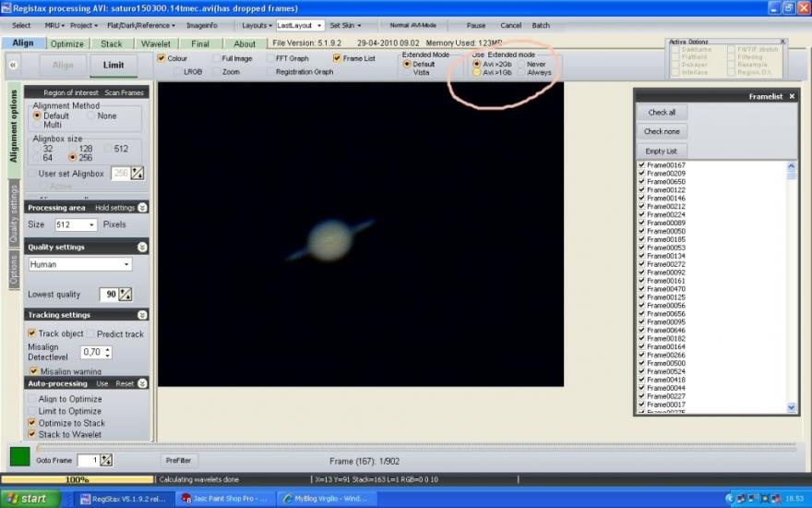Click the Limit button
This screenshot has width=812, height=508.
[x=113, y=66]
